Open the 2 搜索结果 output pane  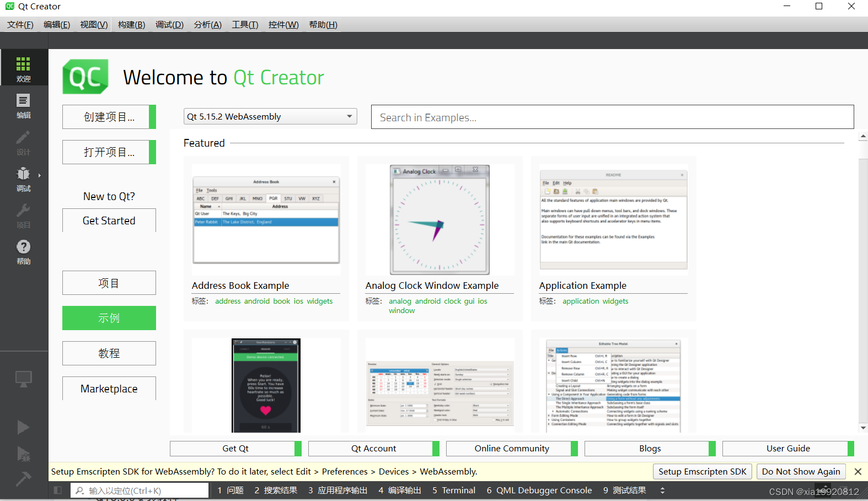click(276, 490)
